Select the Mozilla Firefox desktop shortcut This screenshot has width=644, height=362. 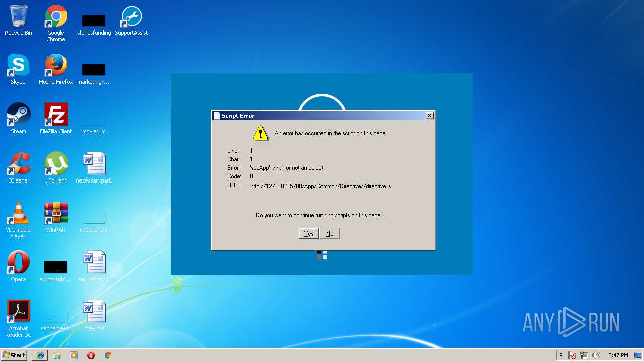pos(56,69)
